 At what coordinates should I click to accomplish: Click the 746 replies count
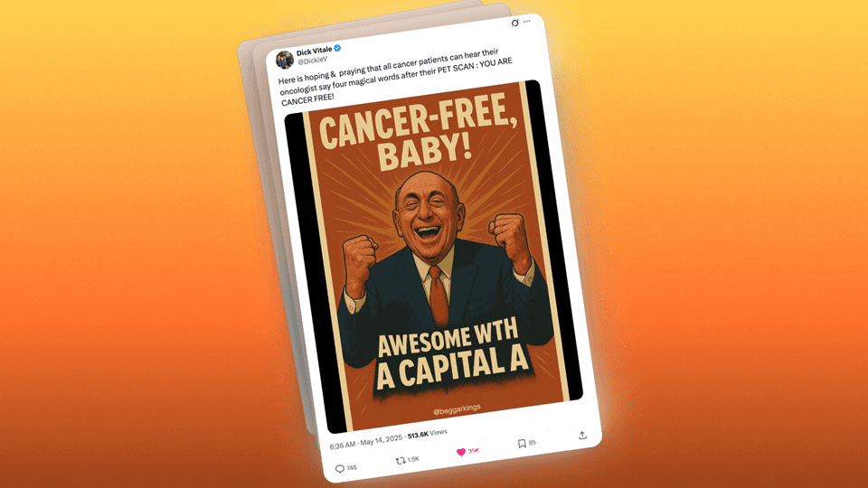352,468
